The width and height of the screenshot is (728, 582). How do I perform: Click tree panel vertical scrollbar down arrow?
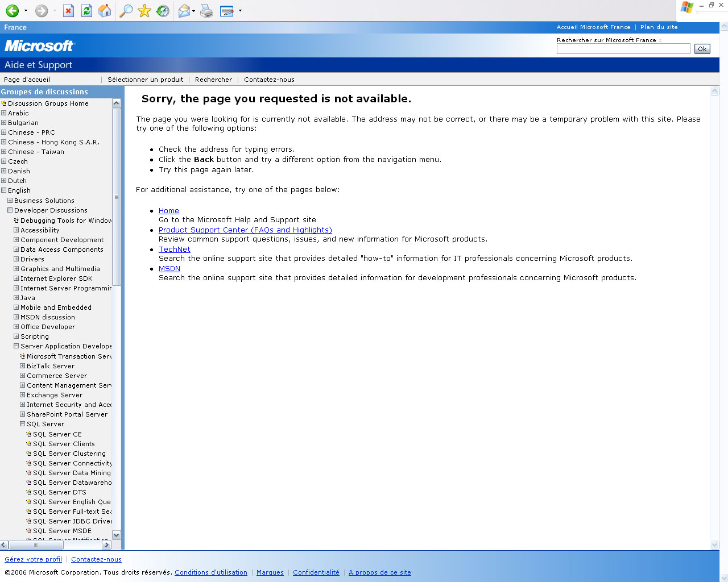(x=117, y=535)
